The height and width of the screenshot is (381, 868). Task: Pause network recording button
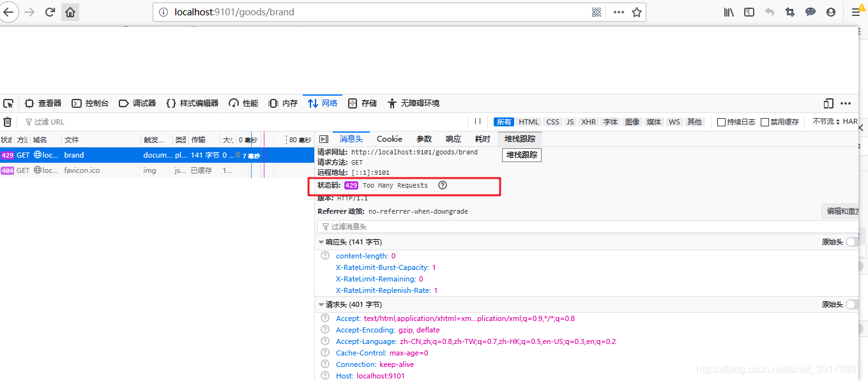[477, 122]
